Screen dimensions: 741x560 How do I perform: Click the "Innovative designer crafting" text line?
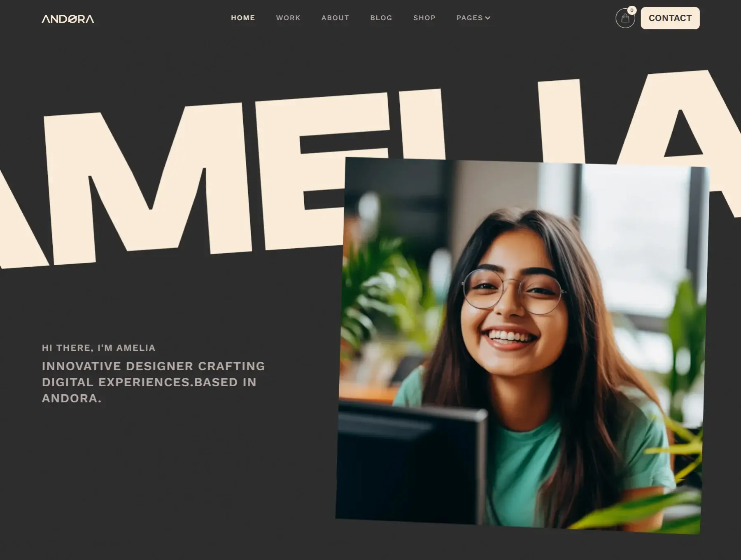154,366
